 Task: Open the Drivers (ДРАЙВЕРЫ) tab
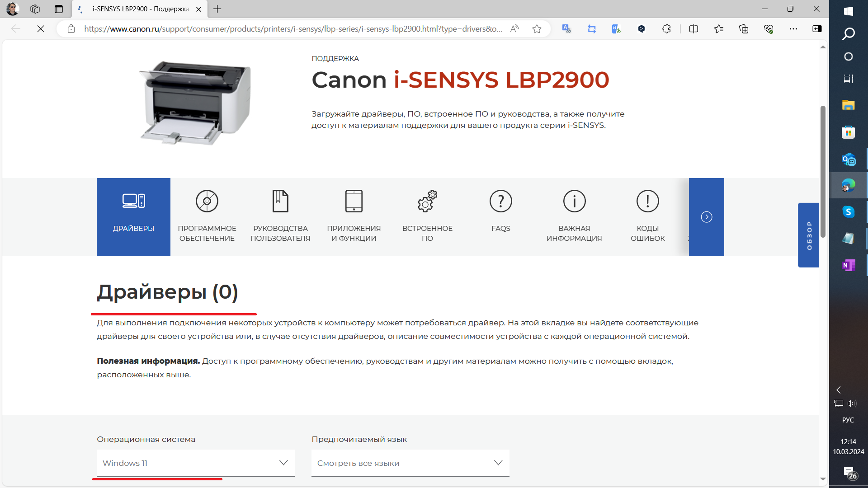pyautogui.click(x=133, y=217)
